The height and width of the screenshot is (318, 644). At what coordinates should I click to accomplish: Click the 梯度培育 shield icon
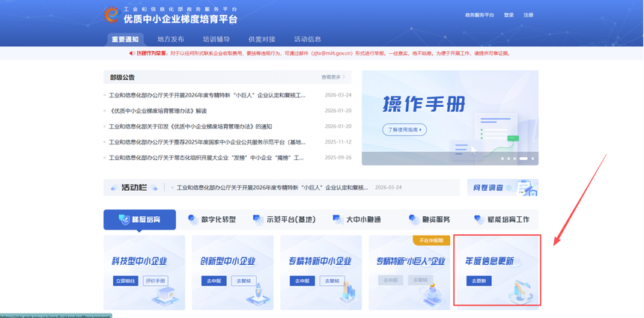pos(124,219)
